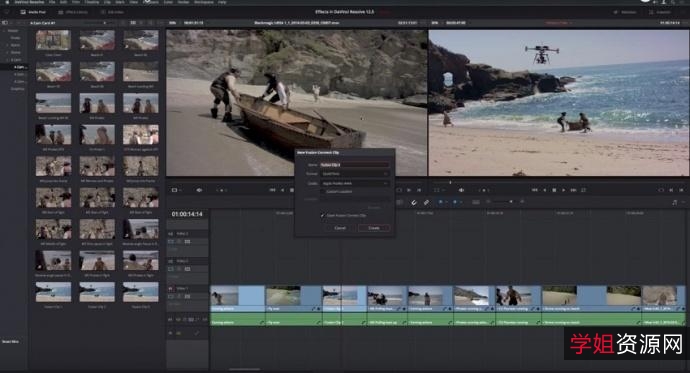Click the music note audio icon
The image size is (690, 373).
pyautogui.click(x=675, y=202)
